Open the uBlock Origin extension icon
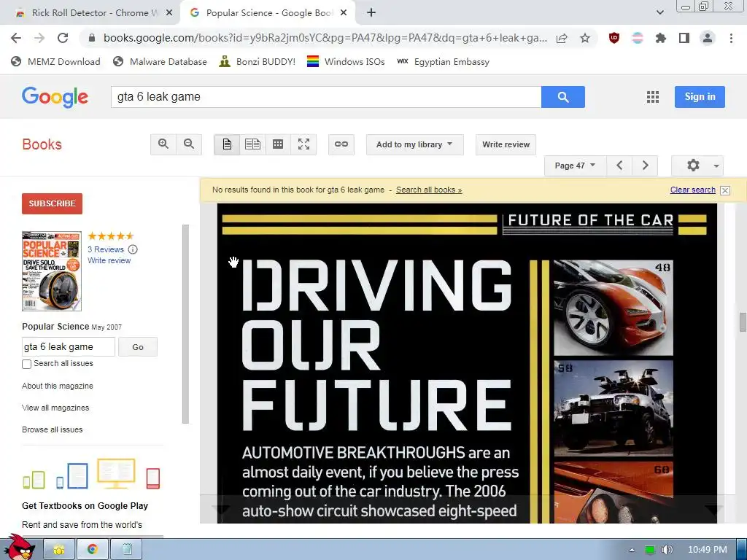 click(x=614, y=38)
